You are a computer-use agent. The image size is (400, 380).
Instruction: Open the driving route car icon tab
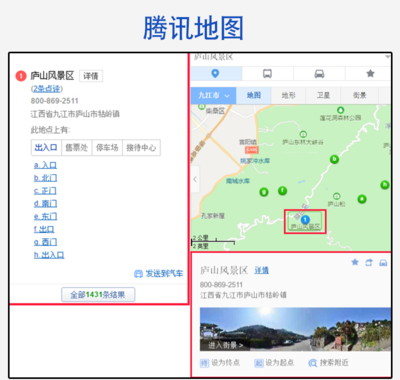coord(319,74)
